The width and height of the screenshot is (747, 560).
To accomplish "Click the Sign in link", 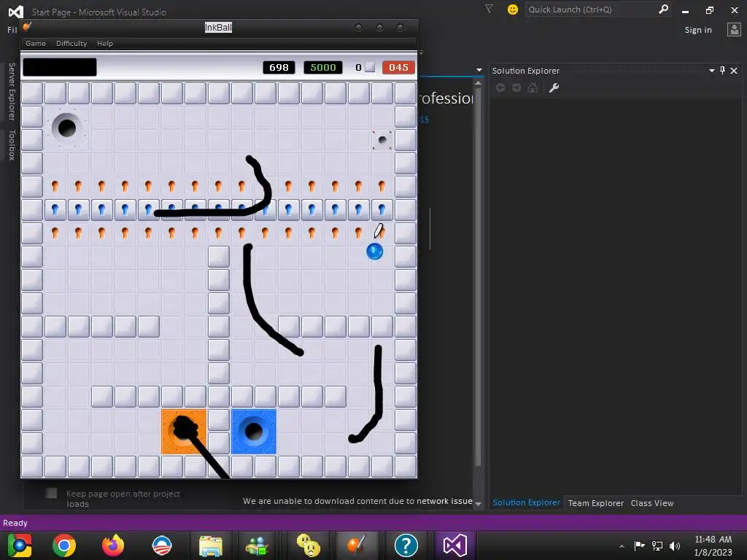I will [x=698, y=30].
